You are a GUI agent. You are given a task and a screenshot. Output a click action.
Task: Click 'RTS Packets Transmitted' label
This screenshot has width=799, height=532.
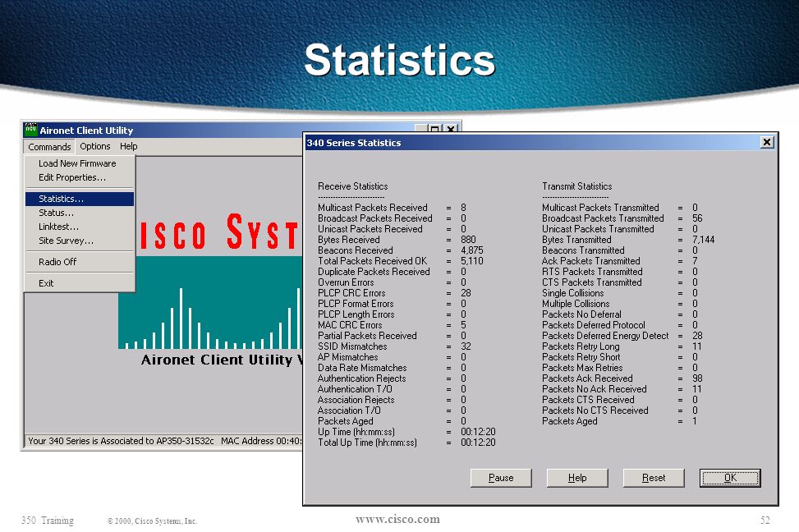click(x=592, y=272)
